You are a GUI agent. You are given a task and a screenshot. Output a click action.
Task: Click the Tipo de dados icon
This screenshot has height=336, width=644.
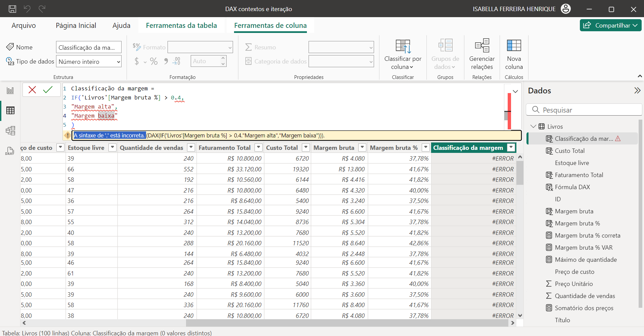coord(10,61)
